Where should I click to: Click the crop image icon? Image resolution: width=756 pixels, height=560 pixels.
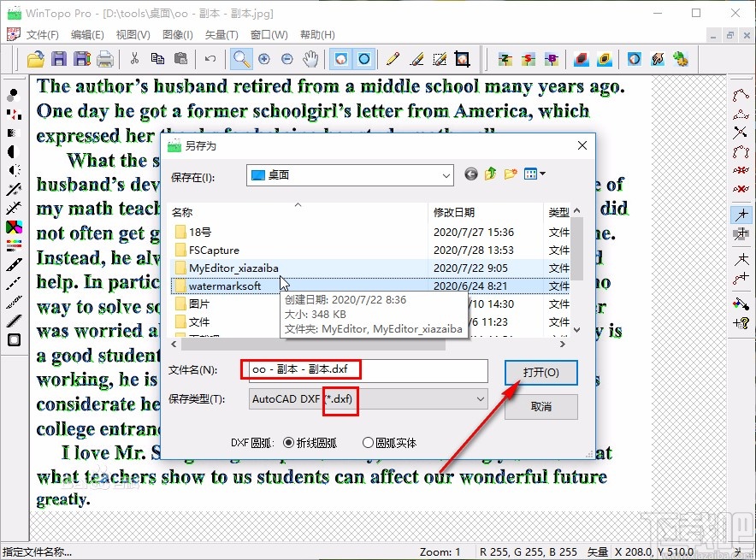[x=462, y=59]
